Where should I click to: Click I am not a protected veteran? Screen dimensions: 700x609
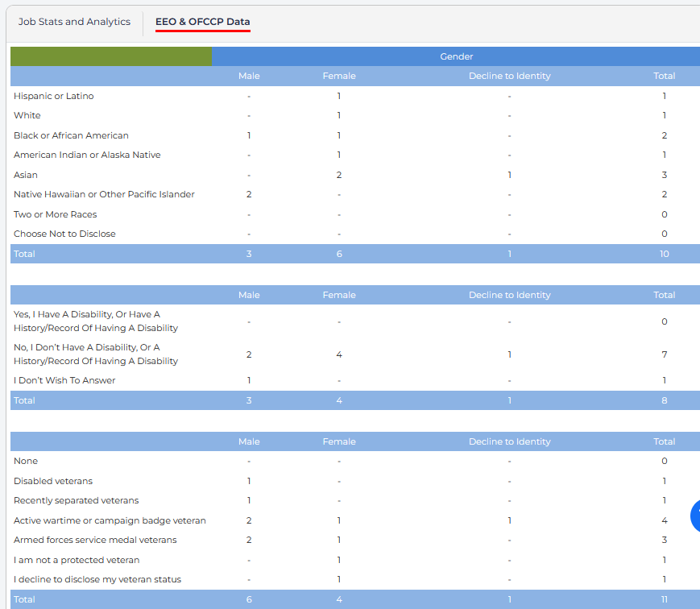tap(77, 560)
